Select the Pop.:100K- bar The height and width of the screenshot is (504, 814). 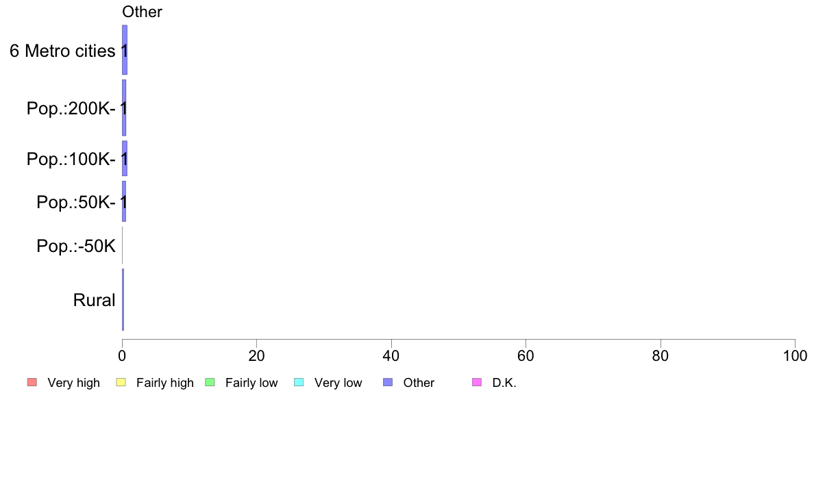[x=125, y=158]
